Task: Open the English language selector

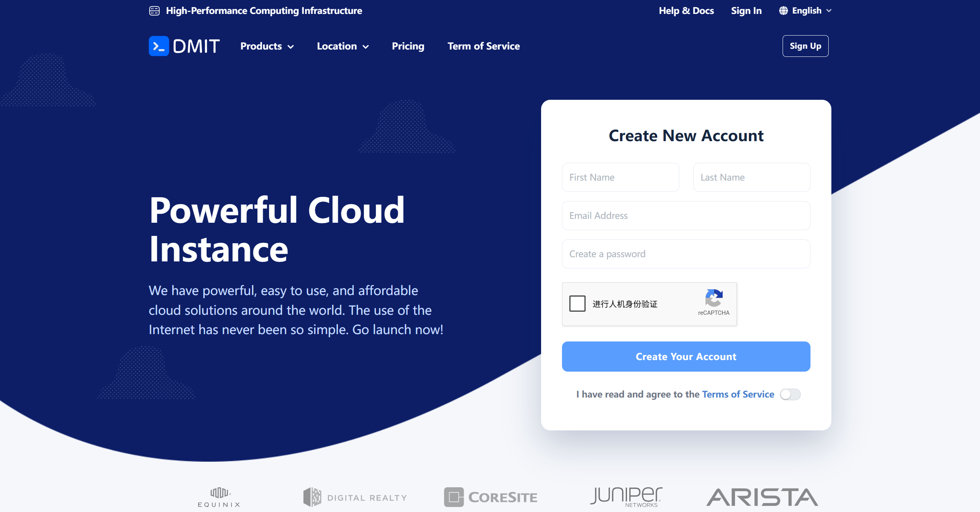Action: click(x=805, y=11)
